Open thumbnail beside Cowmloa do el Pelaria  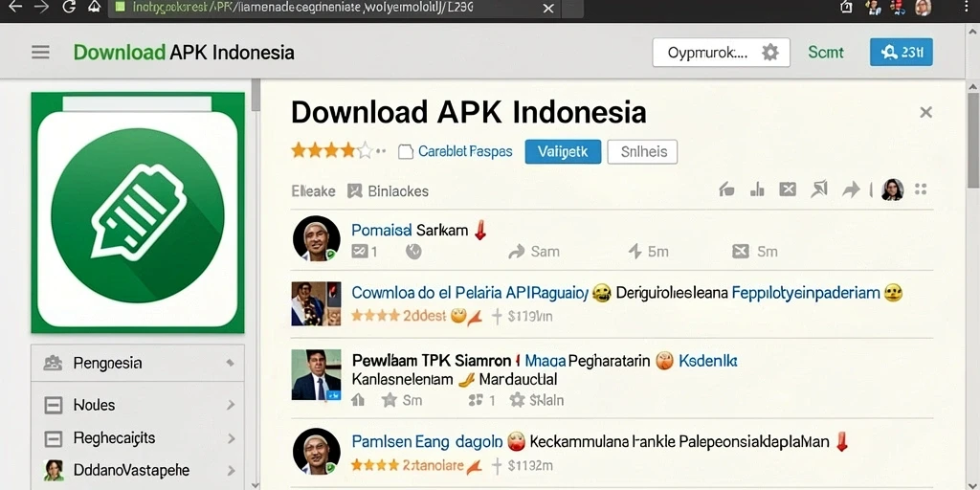tap(316, 303)
